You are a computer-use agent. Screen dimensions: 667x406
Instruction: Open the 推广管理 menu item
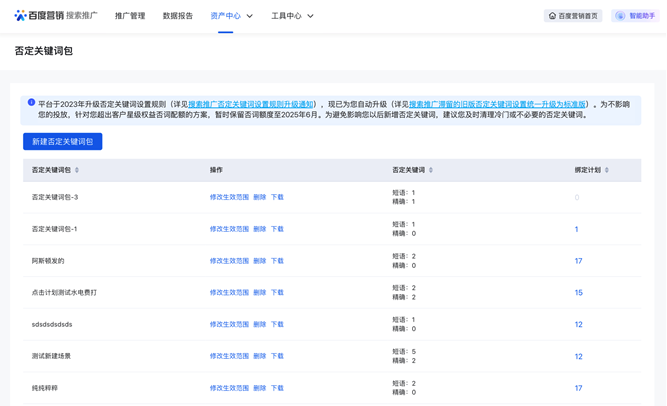pos(130,16)
